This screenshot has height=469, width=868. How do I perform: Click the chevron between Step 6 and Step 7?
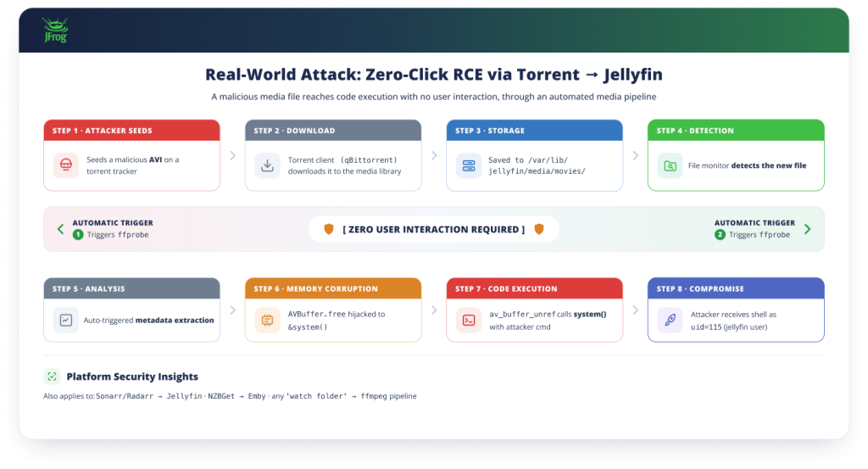tap(435, 310)
